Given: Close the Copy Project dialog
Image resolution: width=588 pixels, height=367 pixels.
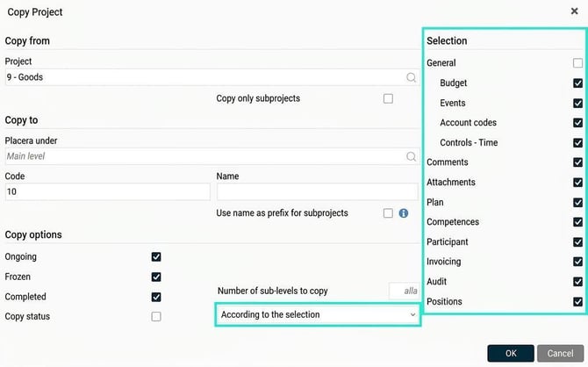Looking at the screenshot, I should [574, 11].
